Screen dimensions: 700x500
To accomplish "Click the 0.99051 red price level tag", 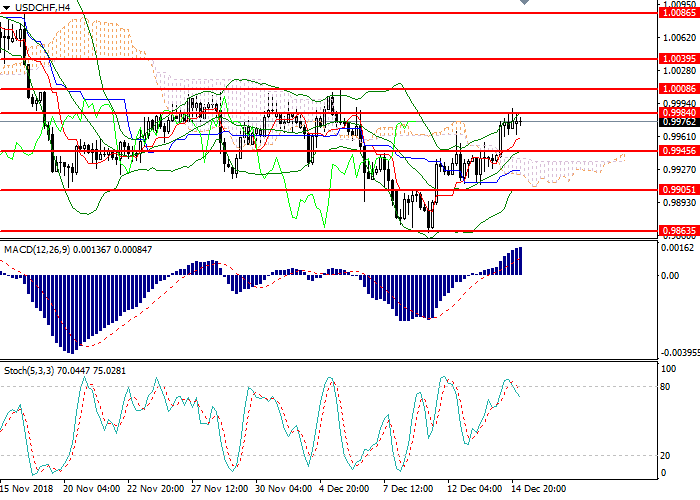I will [x=679, y=189].
